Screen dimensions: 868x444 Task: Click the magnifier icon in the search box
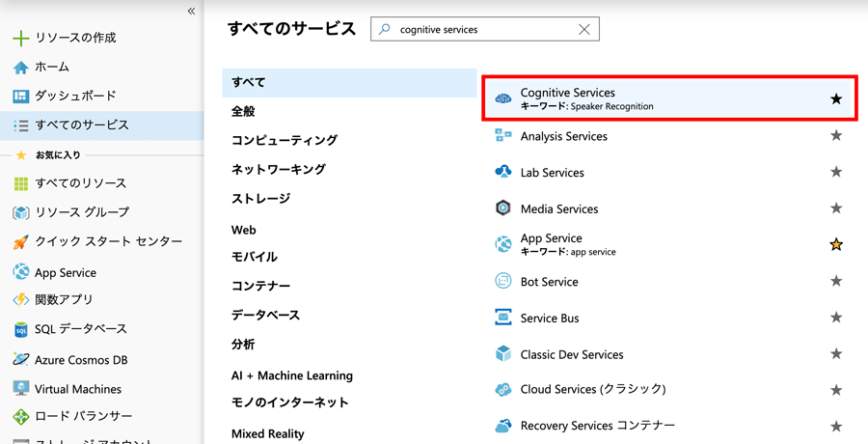(x=384, y=29)
